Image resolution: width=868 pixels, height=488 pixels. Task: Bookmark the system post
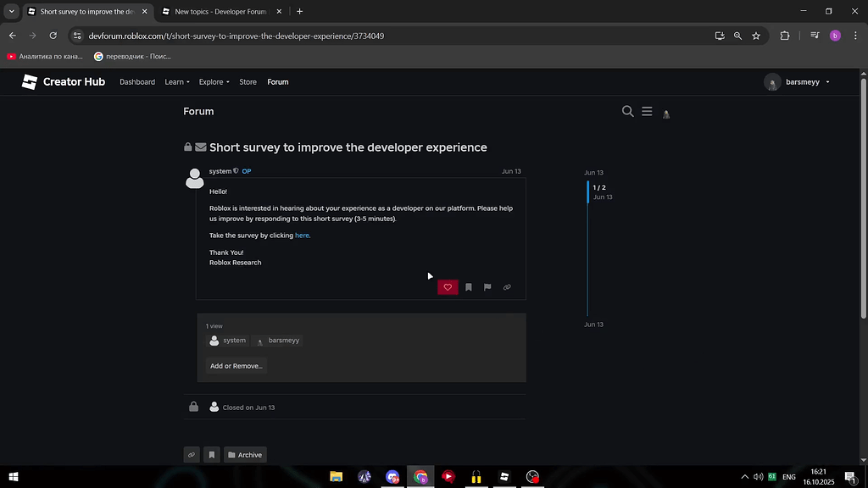(468, 287)
